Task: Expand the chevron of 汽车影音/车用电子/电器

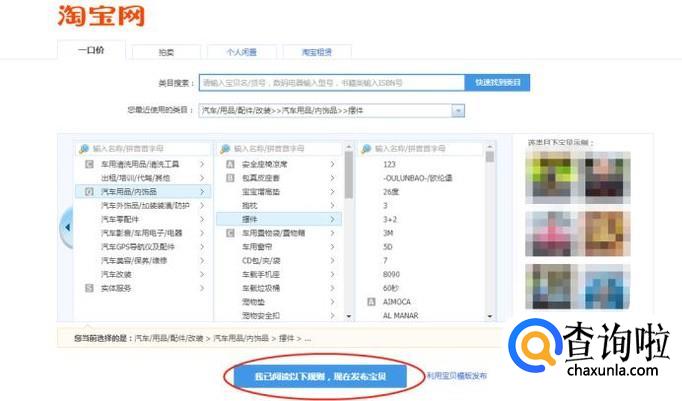Action: point(202,233)
